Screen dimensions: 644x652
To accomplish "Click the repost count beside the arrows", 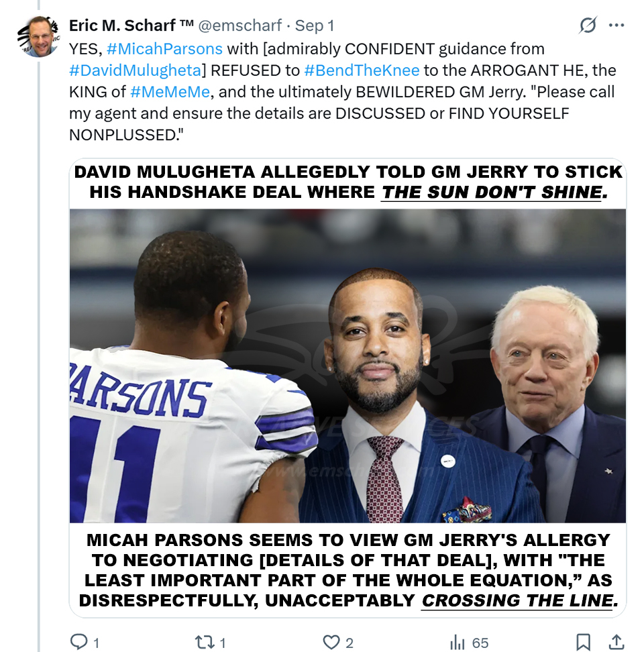I will (222, 643).
